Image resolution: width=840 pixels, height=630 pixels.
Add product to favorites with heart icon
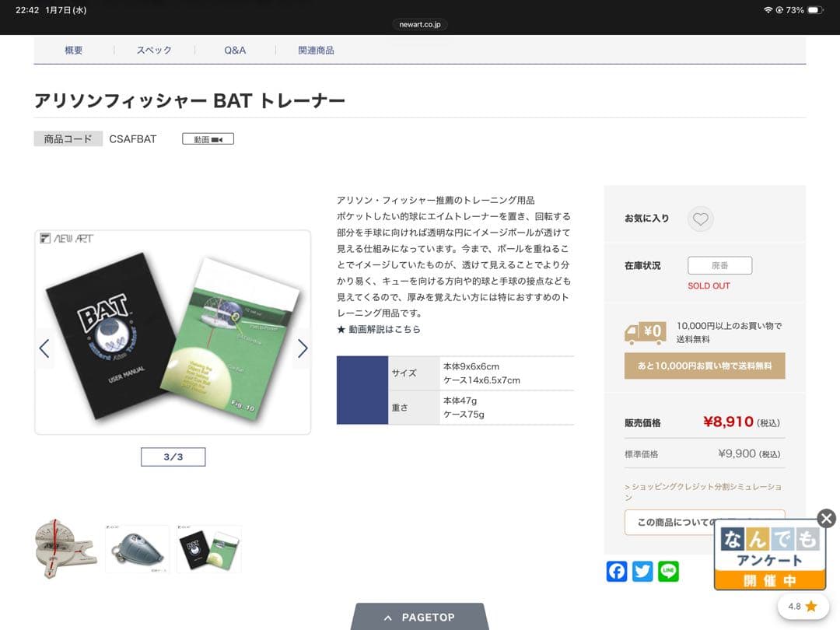click(x=700, y=219)
